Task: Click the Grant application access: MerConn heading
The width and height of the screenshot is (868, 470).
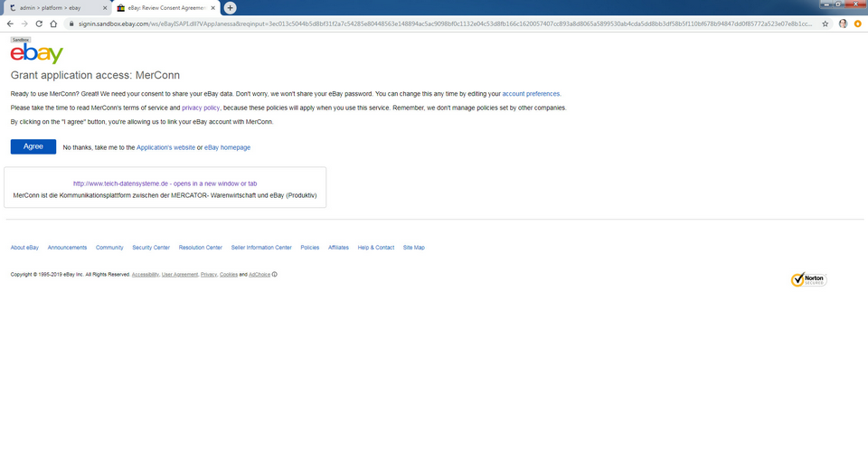Action: click(x=95, y=75)
